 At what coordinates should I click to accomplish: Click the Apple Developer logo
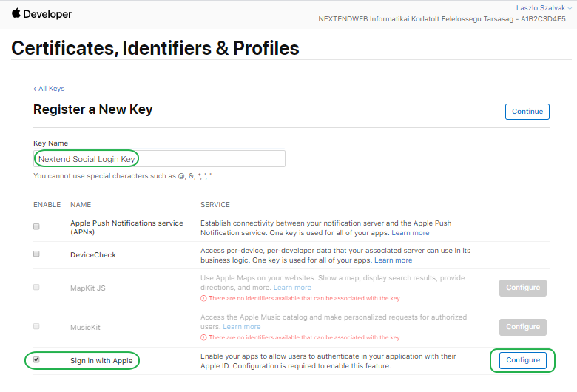(41, 13)
